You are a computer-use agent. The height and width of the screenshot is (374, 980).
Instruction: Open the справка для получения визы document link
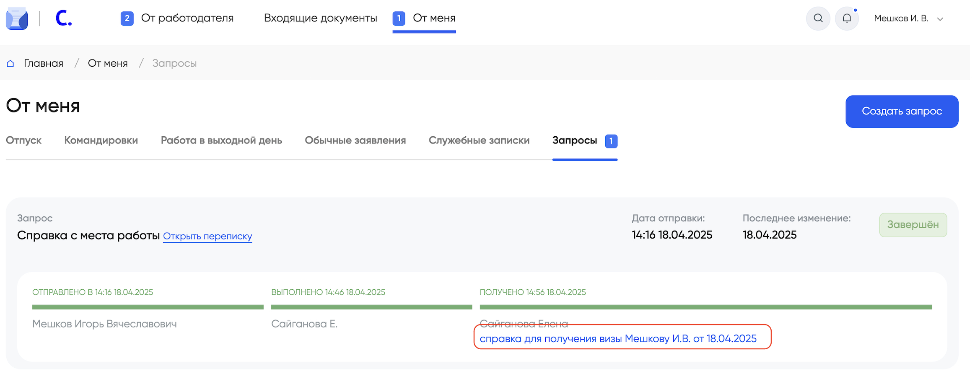(618, 339)
